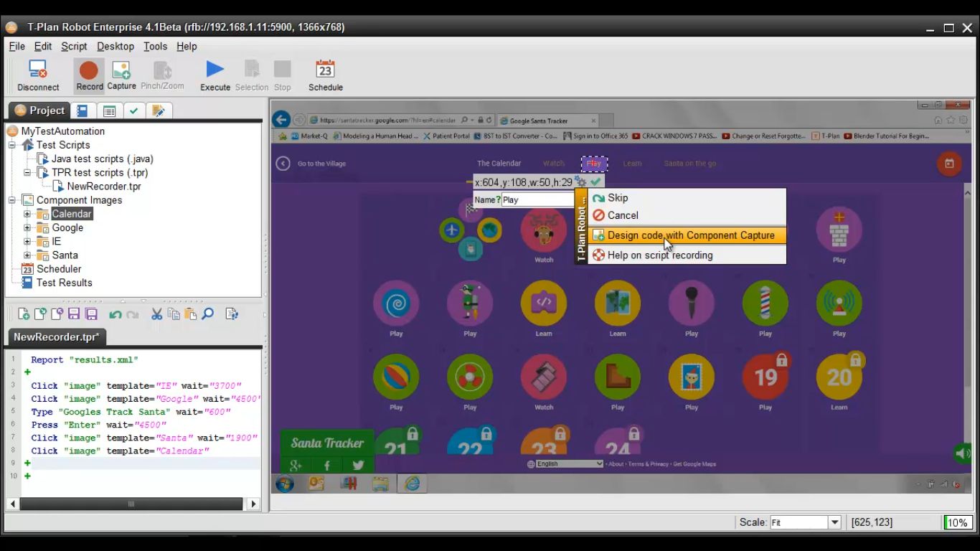Open Find with the magnifier icon
980x551 pixels.
pyautogui.click(x=207, y=314)
